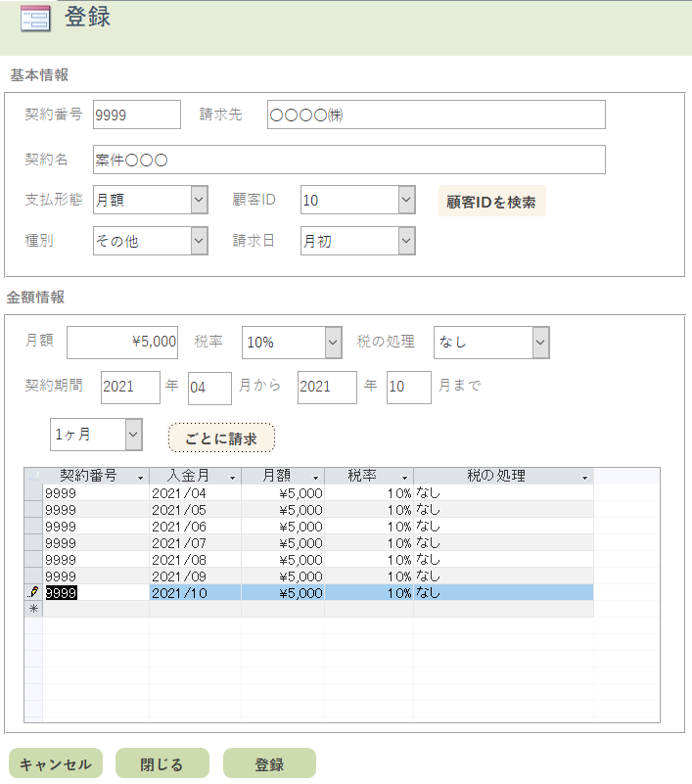Screen dimensions: 692x784
Task: Click the asterisk new-record row icon
Action: tap(33, 609)
